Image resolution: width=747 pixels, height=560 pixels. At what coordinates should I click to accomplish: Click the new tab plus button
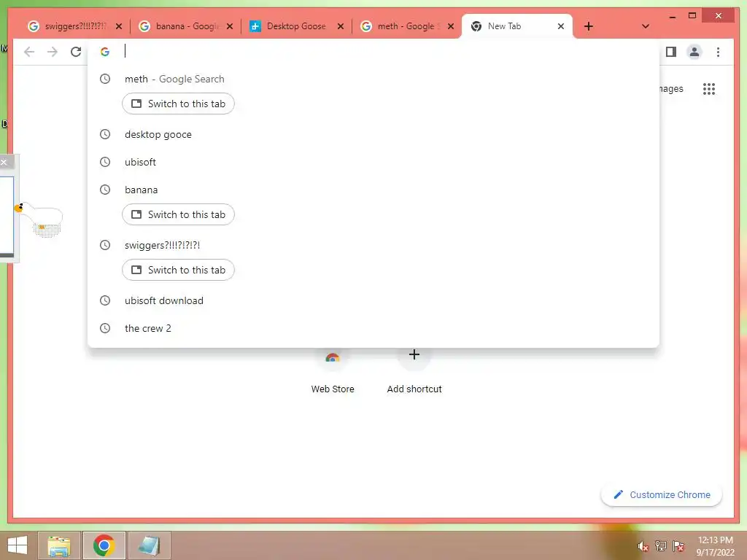point(589,26)
